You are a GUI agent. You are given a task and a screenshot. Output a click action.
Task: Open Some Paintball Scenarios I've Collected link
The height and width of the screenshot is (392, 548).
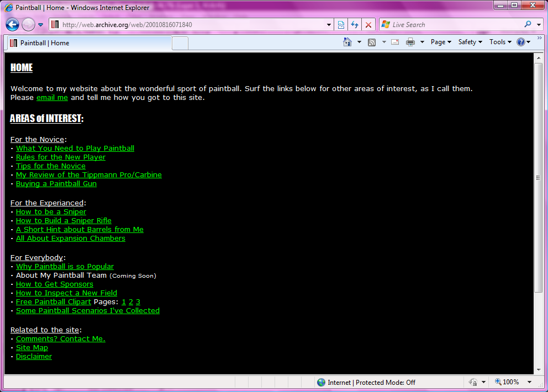click(x=88, y=311)
